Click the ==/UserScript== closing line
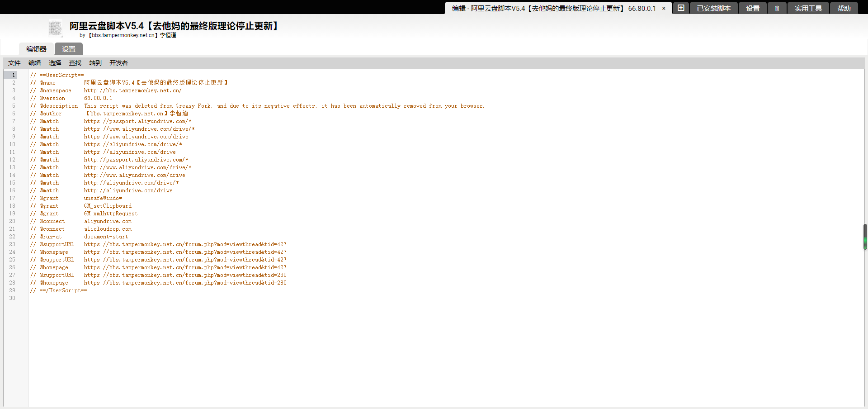The image size is (868, 409). tap(59, 290)
